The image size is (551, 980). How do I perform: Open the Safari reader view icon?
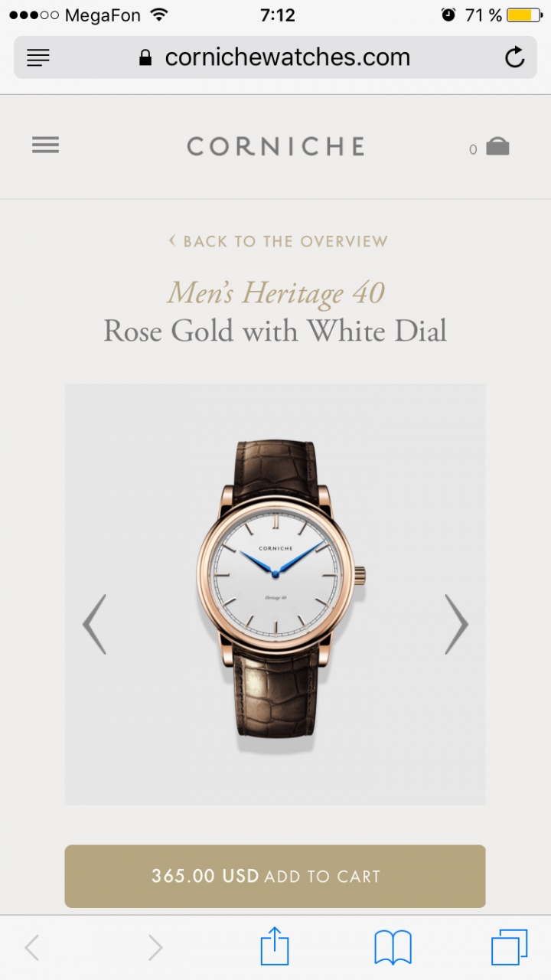(37, 57)
